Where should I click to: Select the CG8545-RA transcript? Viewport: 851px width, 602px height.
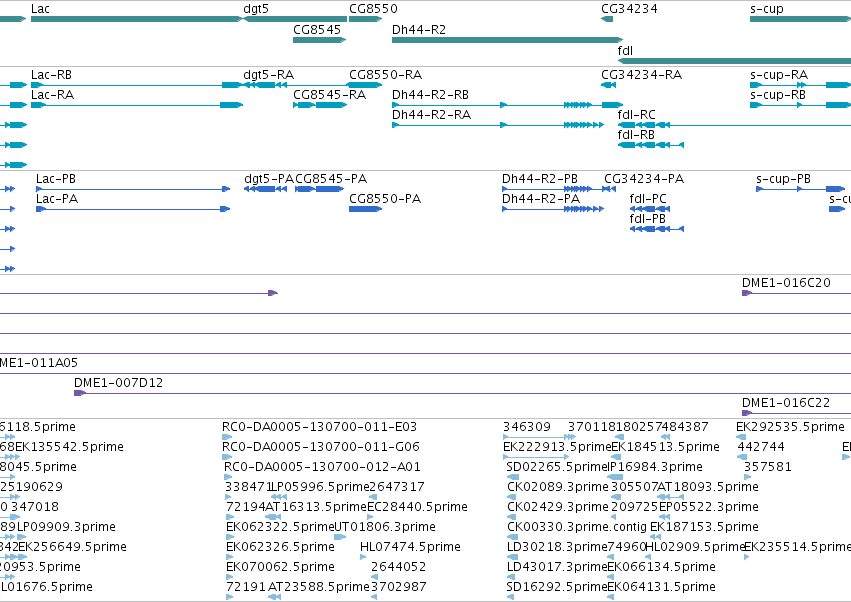click(x=320, y=105)
